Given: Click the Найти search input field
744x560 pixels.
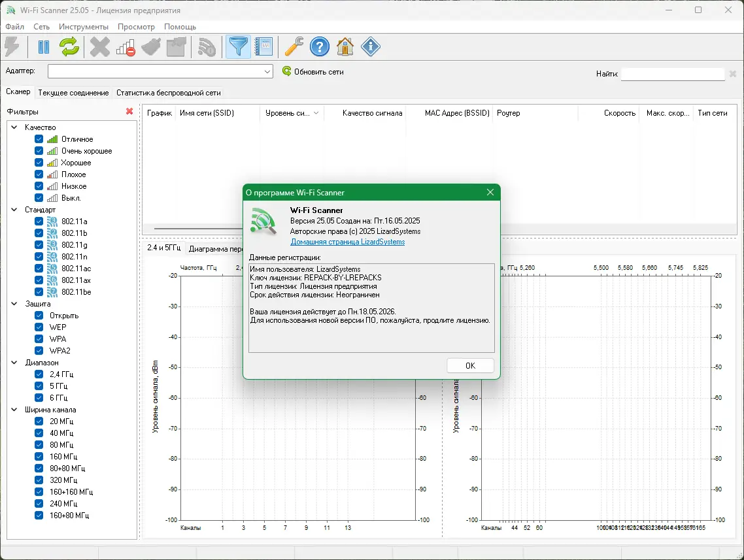Looking at the screenshot, I should (672, 74).
